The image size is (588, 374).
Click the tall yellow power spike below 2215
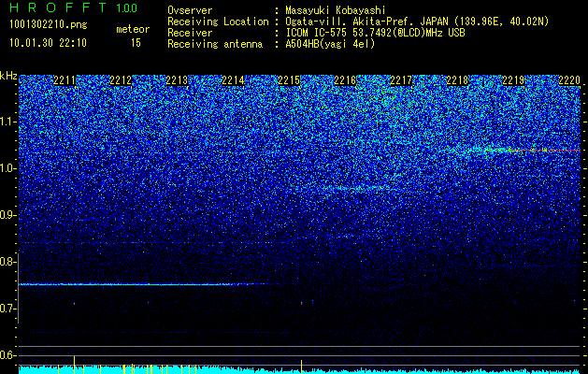click(302, 367)
